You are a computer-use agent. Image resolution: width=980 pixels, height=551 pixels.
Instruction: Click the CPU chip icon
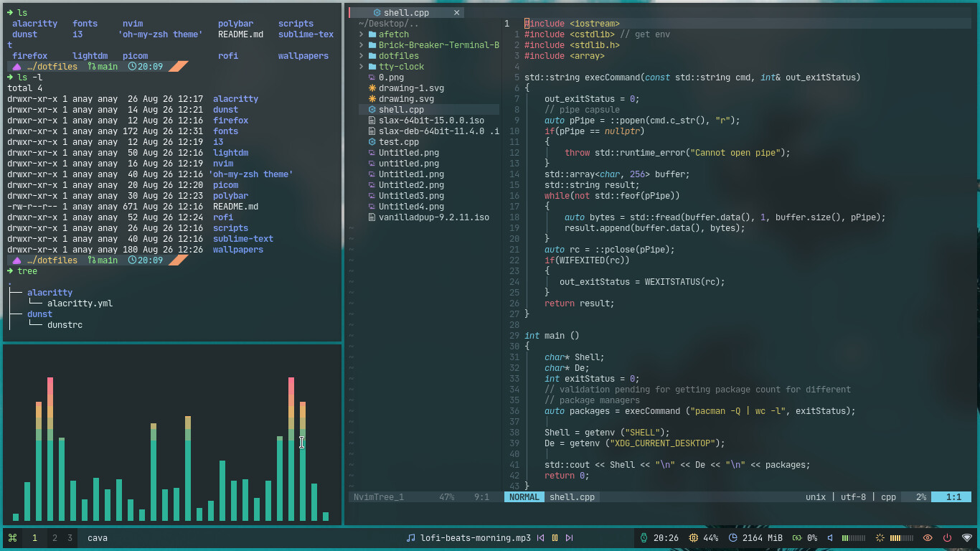point(694,537)
